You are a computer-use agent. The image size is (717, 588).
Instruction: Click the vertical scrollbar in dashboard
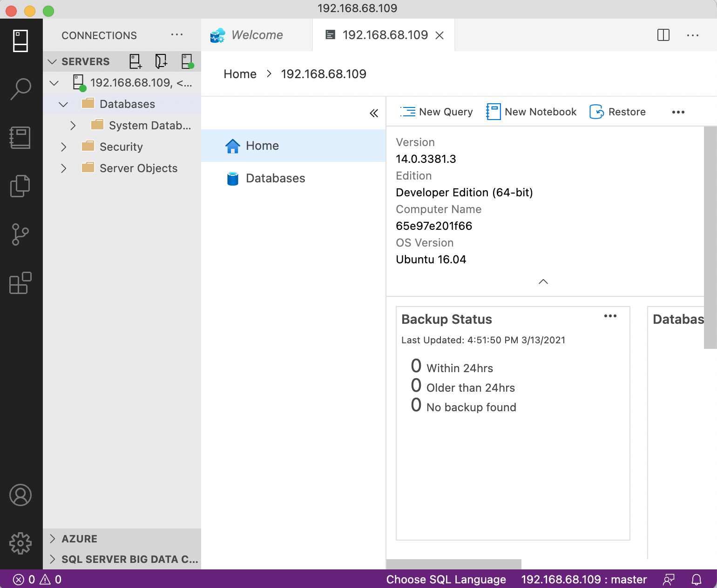(x=710, y=237)
